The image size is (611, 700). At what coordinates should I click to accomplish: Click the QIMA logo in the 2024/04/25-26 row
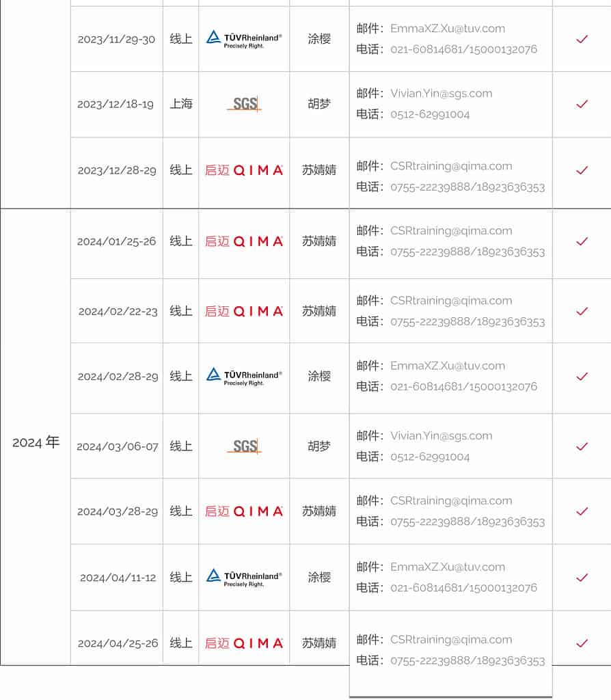pos(244,643)
